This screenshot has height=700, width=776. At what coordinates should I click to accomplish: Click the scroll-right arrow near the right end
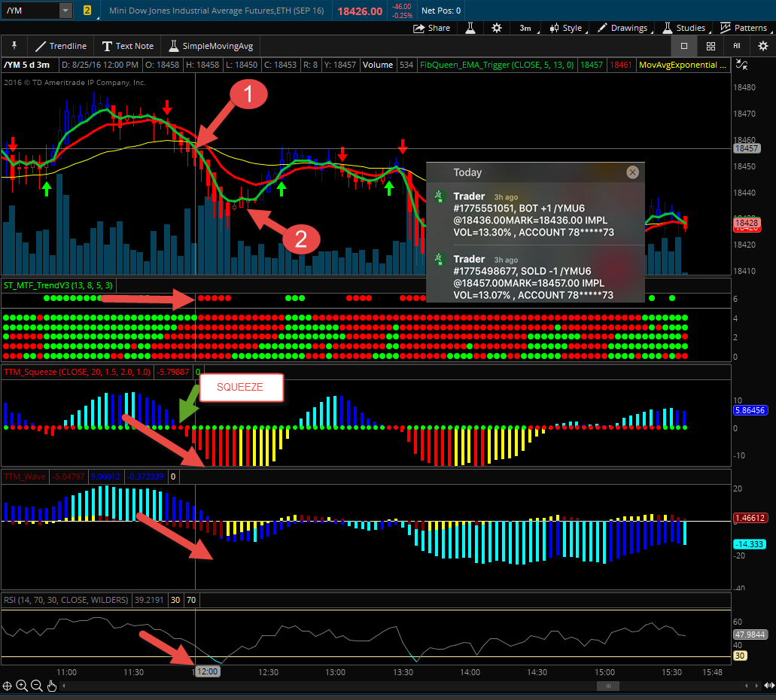(756, 686)
